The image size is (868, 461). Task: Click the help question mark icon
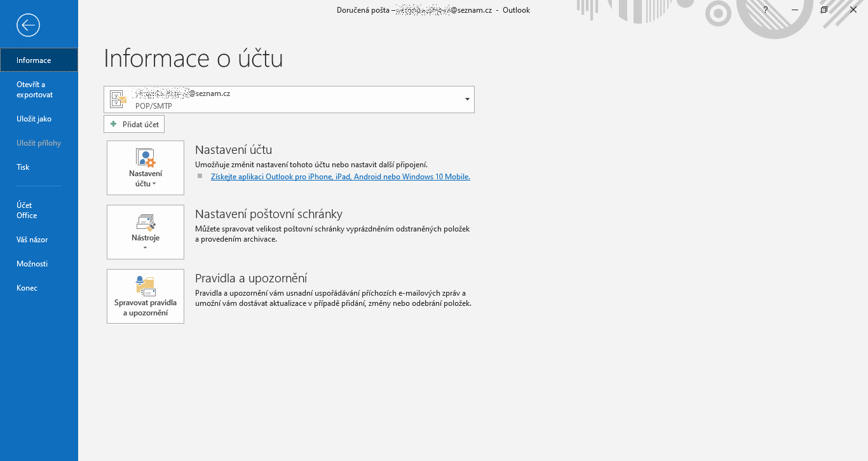(766, 10)
